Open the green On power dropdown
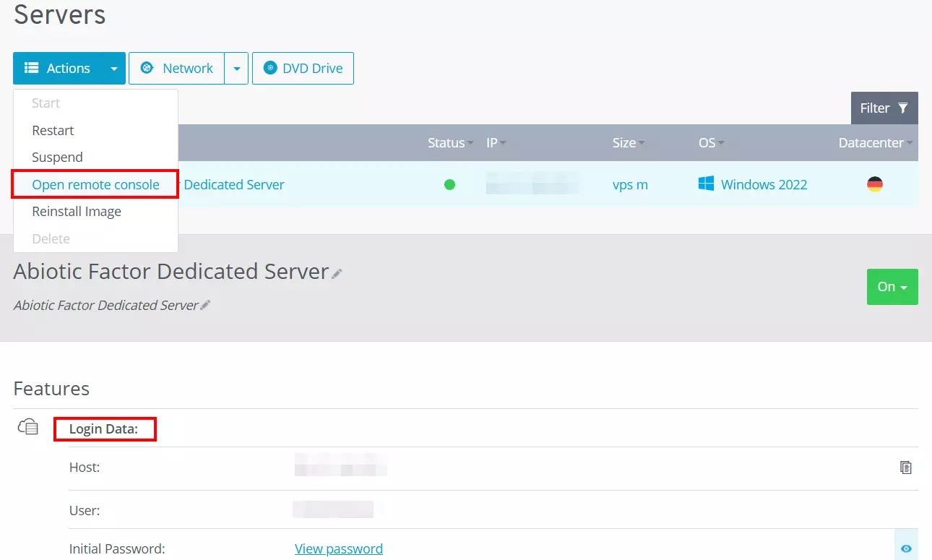932x560 pixels. (x=892, y=287)
